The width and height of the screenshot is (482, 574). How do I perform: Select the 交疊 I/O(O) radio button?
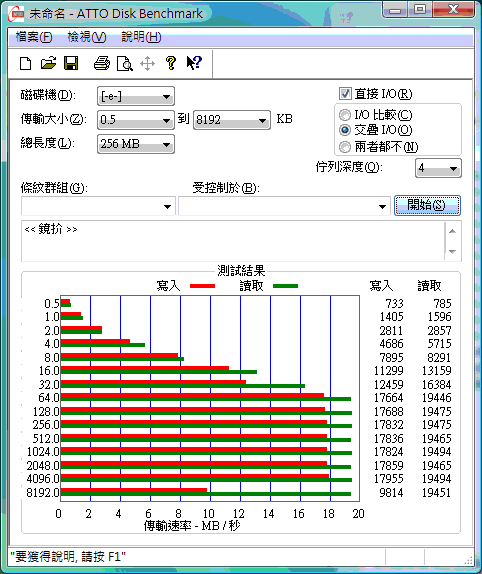coord(344,130)
